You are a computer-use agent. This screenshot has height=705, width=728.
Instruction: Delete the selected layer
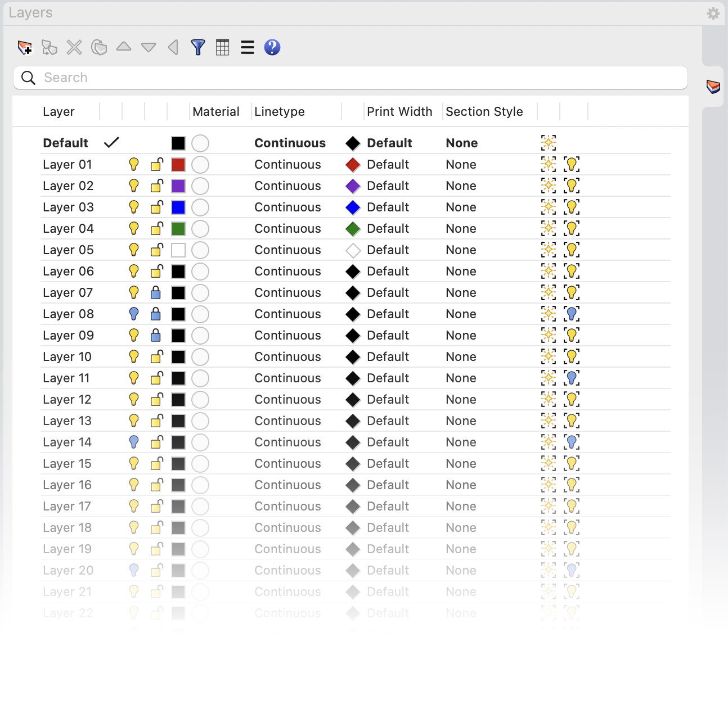tap(74, 48)
